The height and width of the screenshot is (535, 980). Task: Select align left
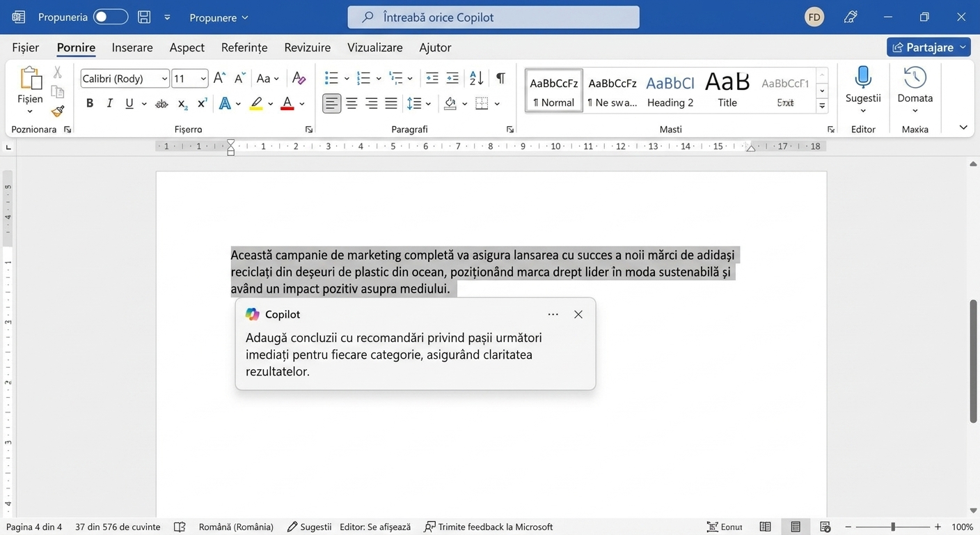point(332,104)
